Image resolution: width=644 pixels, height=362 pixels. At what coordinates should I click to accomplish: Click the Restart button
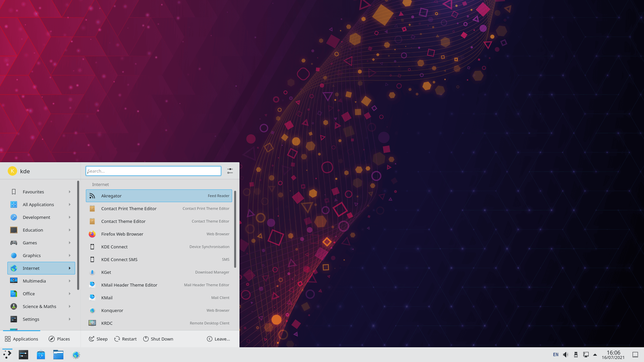[125, 339]
